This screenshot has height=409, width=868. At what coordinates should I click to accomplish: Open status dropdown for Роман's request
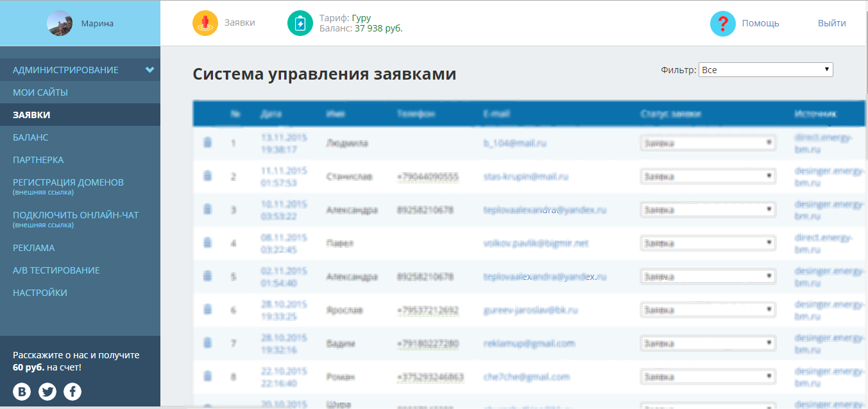(708, 376)
